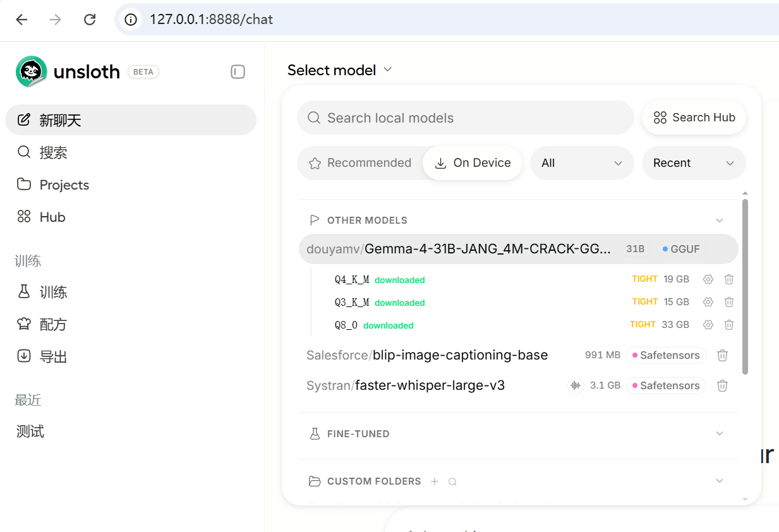View site information icon in address bar
This screenshot has height=532, width=779.
[131, 20]
